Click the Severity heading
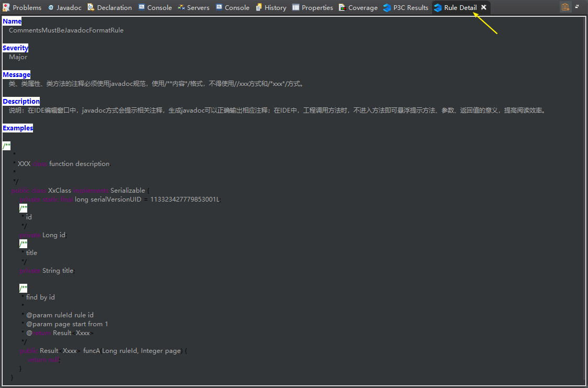 [x=15, y=48]
